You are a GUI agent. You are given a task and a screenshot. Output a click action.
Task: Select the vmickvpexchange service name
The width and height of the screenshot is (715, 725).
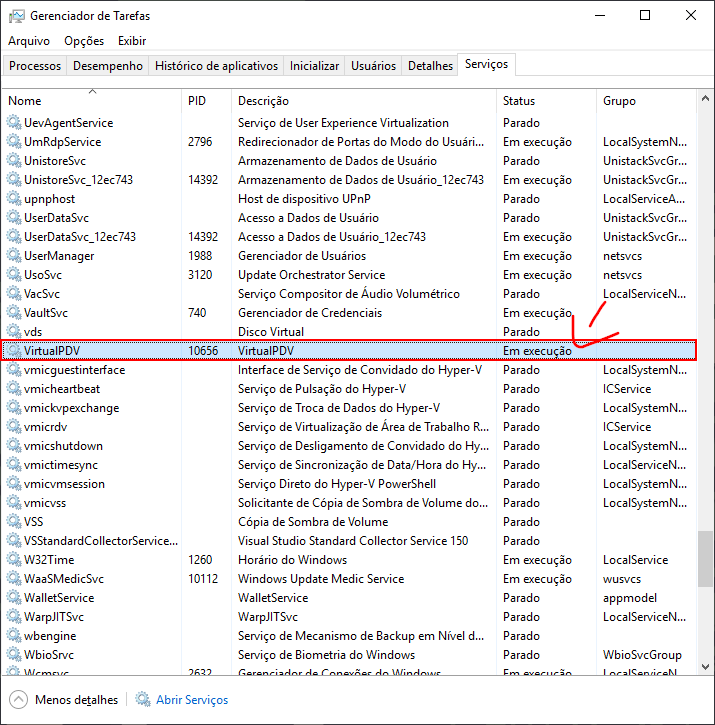(72, 408)
